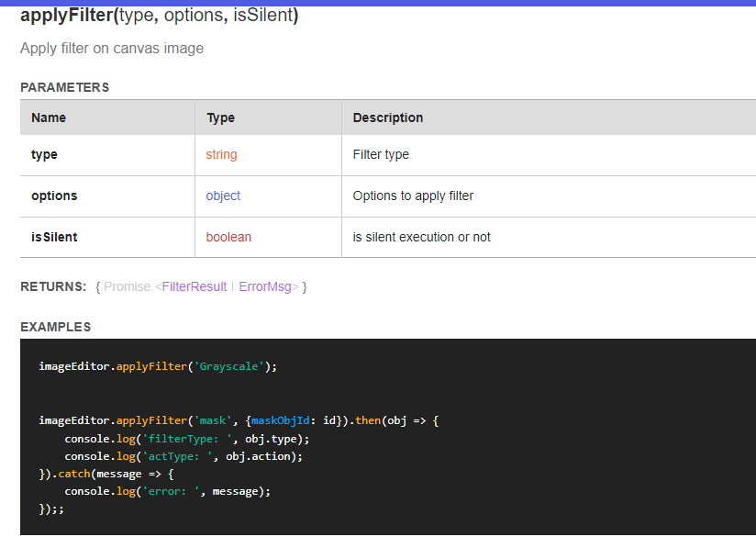Click the 'Apply filter on canvas image' description
Image resolution: width=756 pixels, height=548 pixels.
coord(111,49)
